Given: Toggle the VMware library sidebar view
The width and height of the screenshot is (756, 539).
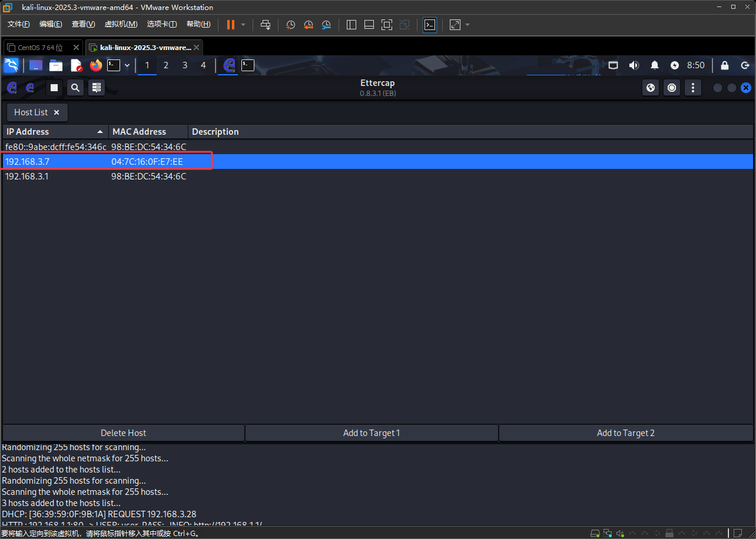Looking at the screenshot, I should [x=352, y=25].
